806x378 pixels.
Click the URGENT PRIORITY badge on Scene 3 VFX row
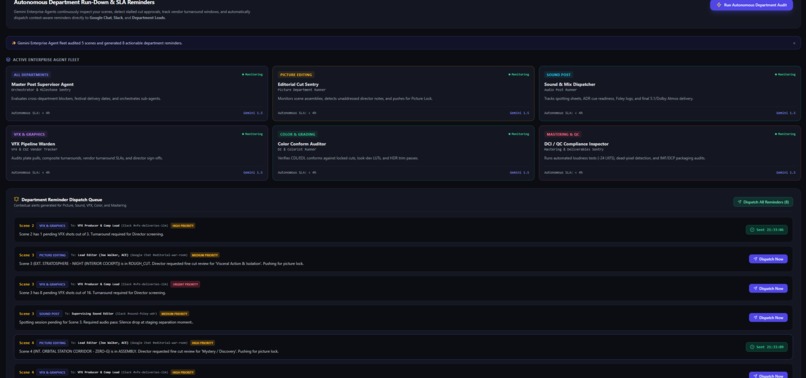pos(185,284)
